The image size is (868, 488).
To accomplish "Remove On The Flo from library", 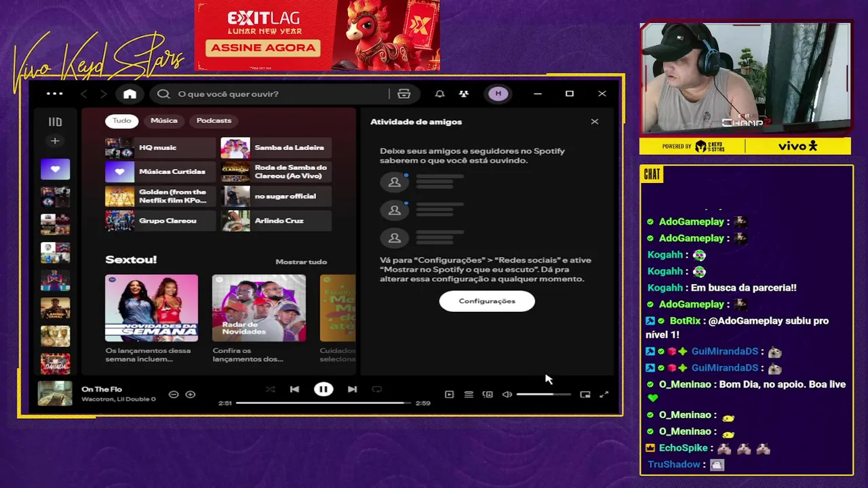I will point(174,394).
